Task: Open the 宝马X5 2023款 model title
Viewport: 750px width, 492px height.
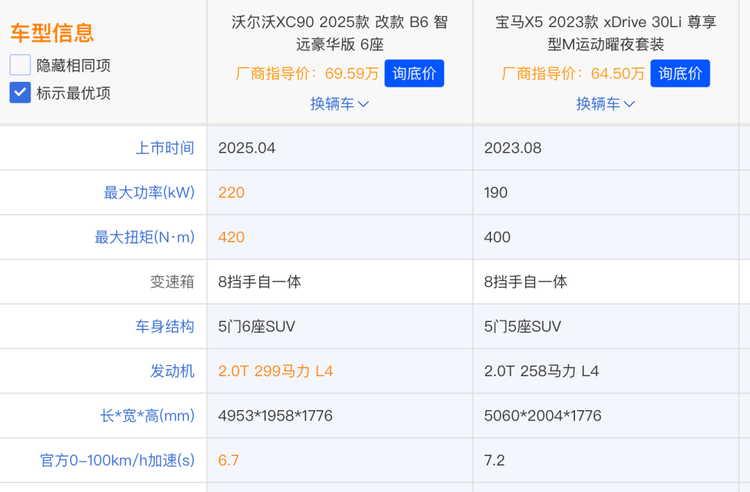Action: [x=606, y=32]
